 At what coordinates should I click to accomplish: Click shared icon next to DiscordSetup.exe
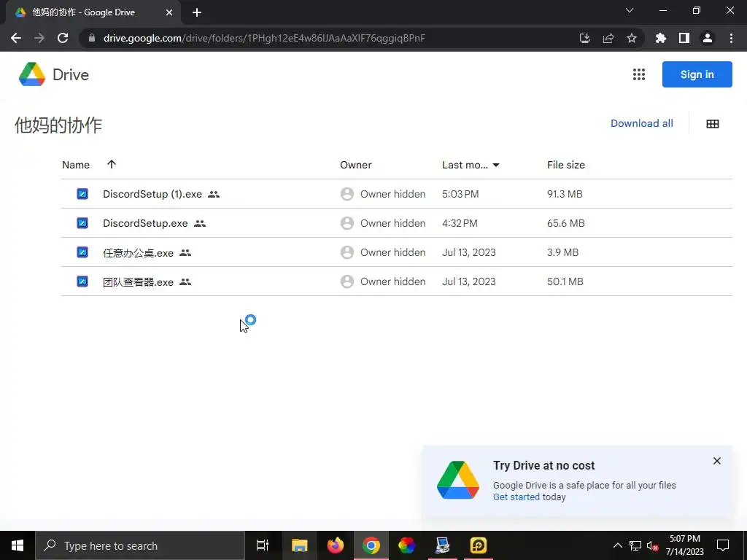tap(200, 223)
